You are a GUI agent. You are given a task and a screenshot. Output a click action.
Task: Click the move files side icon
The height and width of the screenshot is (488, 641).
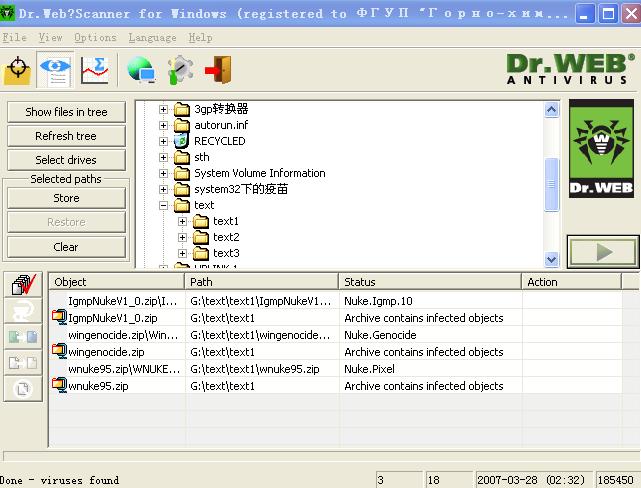[x=23, y=363]
